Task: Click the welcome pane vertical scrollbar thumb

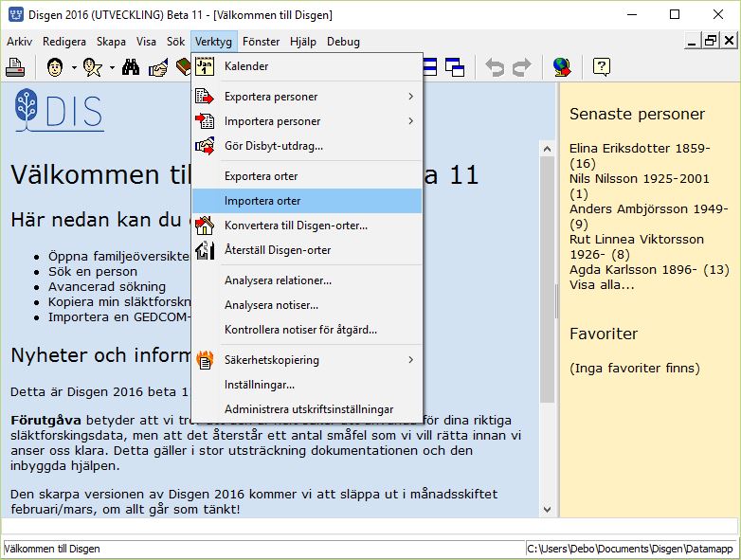Action: (548, 280)
